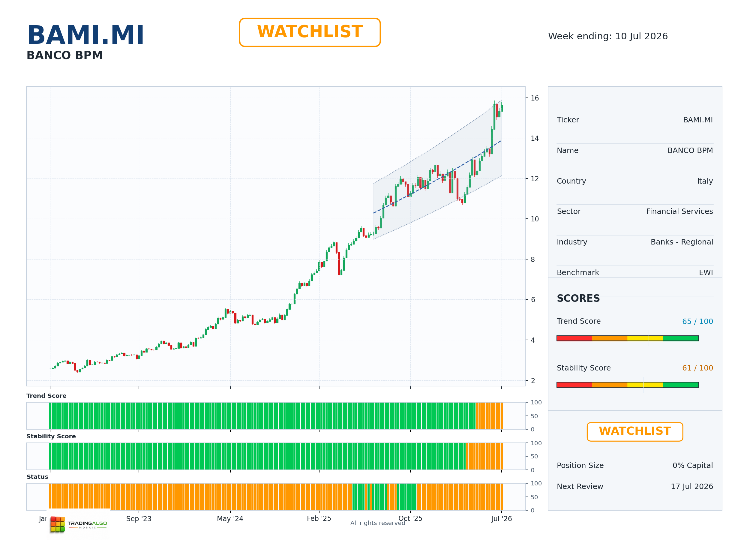Click the Industry value 'Banks - Regional'

pos(682,242)
